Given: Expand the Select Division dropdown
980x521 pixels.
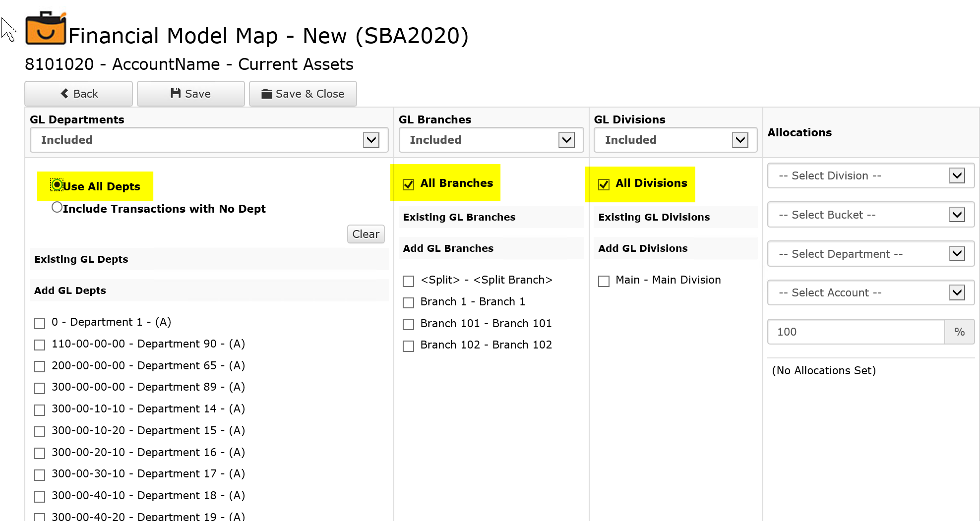Looking at the screenshot, I should (x=871, y=175).
